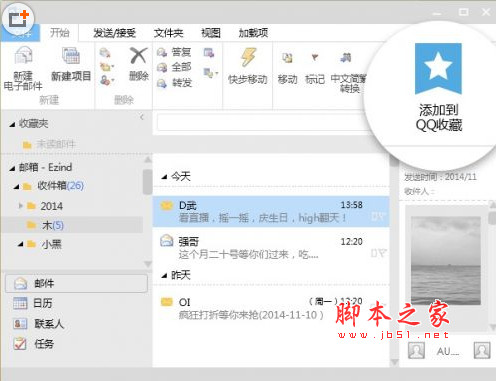This screenshot has height=381, width=496.
Task: Expand the 2014 folder
Action: click(21, 206)
